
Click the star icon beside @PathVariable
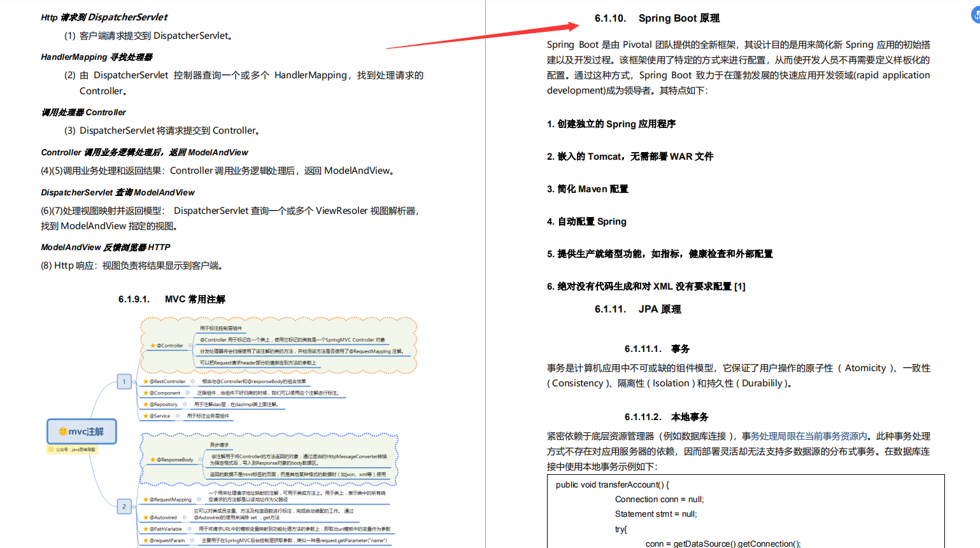(146, 529)
